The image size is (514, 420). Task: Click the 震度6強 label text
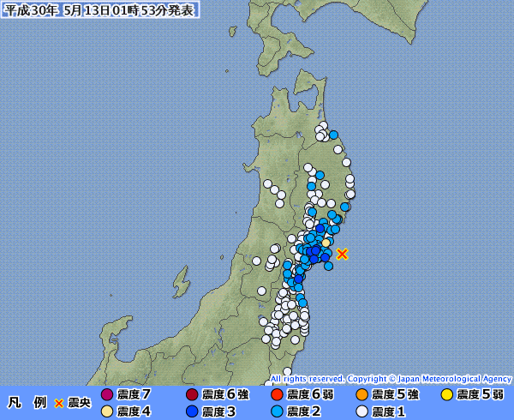(x=225, y=394)
